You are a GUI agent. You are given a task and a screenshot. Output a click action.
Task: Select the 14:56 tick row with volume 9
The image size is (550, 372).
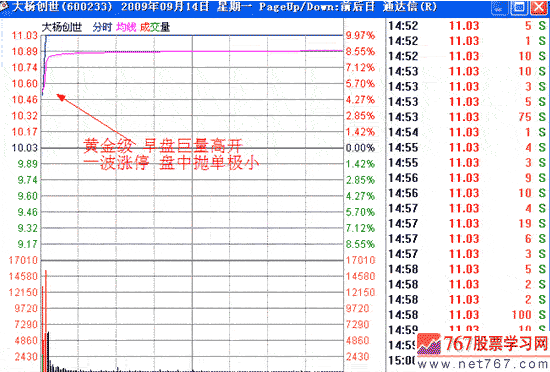467,178
